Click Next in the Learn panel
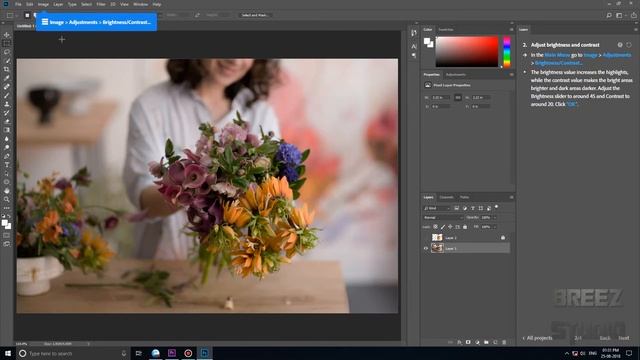This screenshot has width=640, height=360. click(x=624, y=338)
